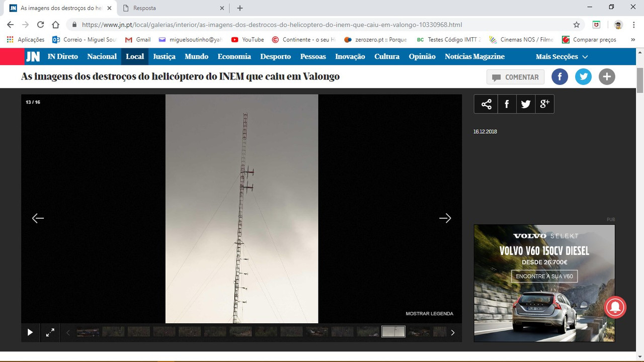Screen dimensions: 644x362
Task: Click the gallery Google Plus icon
Action: pos(545,104)
